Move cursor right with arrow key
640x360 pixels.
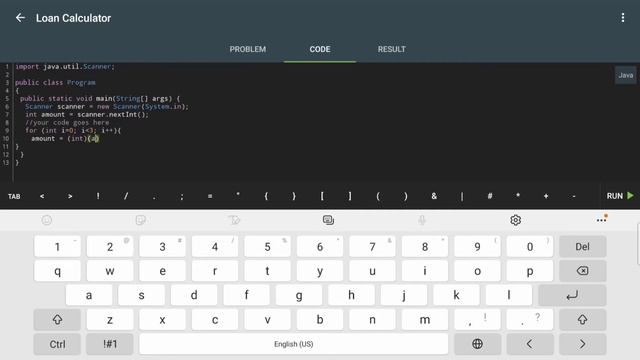[582, 344]
